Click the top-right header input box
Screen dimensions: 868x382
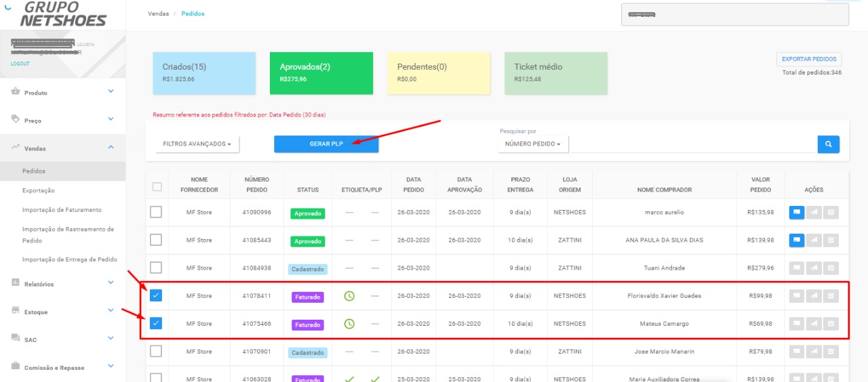735,14
